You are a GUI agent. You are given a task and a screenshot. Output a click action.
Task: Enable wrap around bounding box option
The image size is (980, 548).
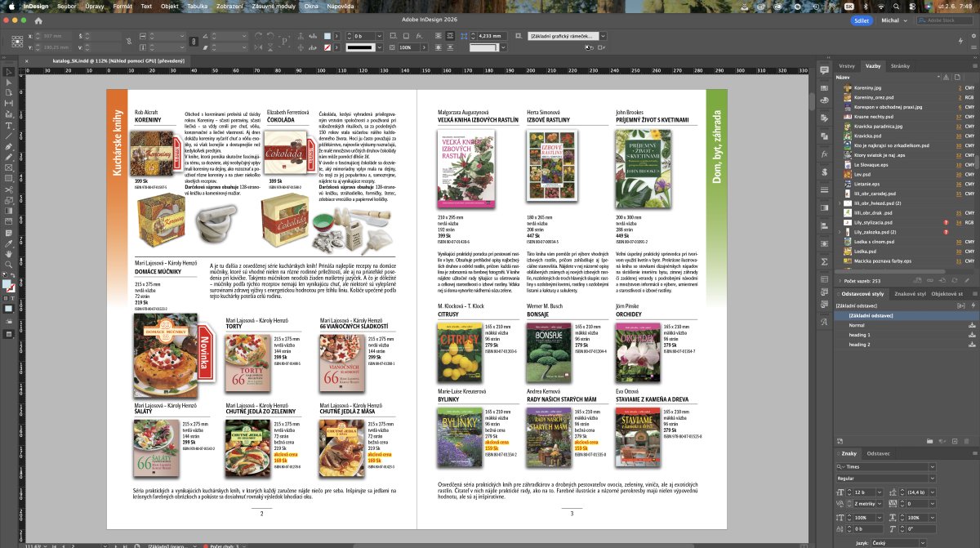click(450, 35)
